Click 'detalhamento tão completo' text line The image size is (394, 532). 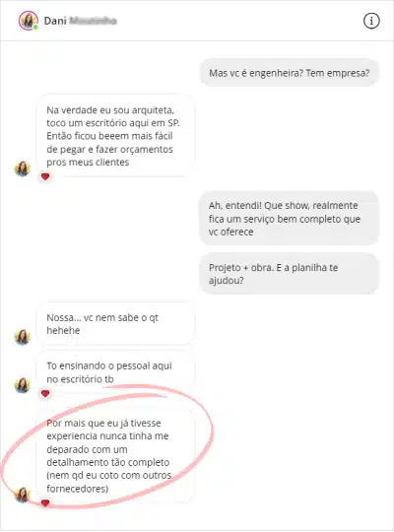point(108,462)
